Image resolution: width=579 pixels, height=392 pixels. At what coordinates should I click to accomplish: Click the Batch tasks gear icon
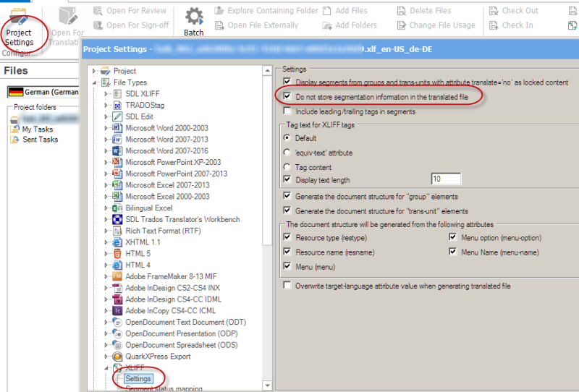(x=194, y=16)
